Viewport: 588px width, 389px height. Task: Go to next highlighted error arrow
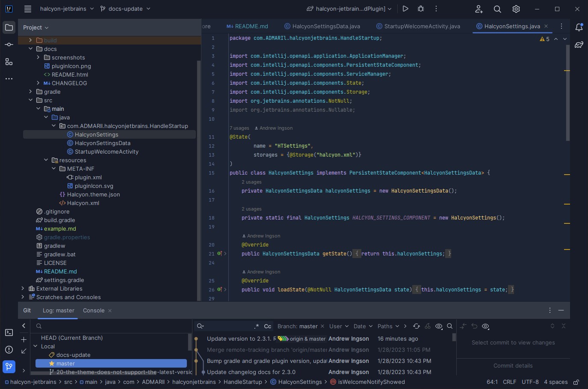pos(565,39)
